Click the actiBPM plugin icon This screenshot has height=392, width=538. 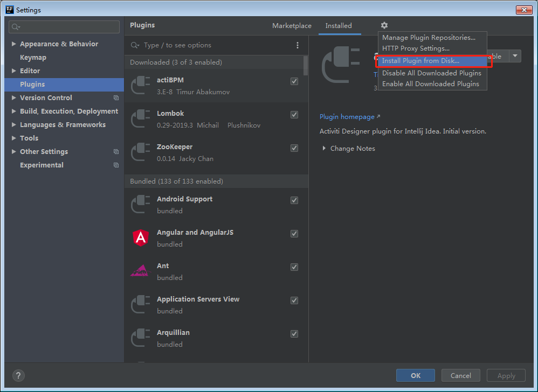pyautogui.click(x=140, y=86)
